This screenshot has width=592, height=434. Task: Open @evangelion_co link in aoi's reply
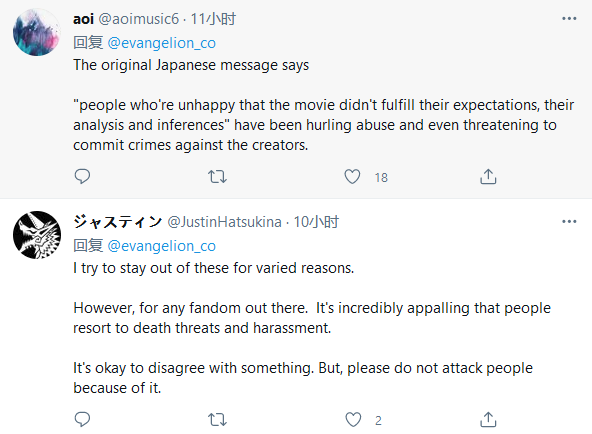click(x=162, y=43)
